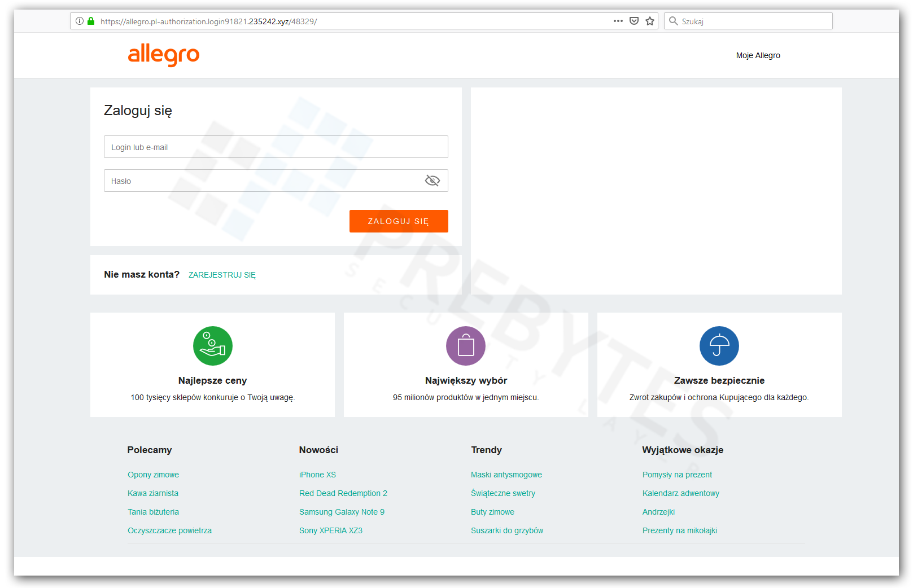Image resolution: width=913 pixels, height=588 pixels.
Task: Open Buty zimowe under Trendy
Action: (x=492, y=512)
